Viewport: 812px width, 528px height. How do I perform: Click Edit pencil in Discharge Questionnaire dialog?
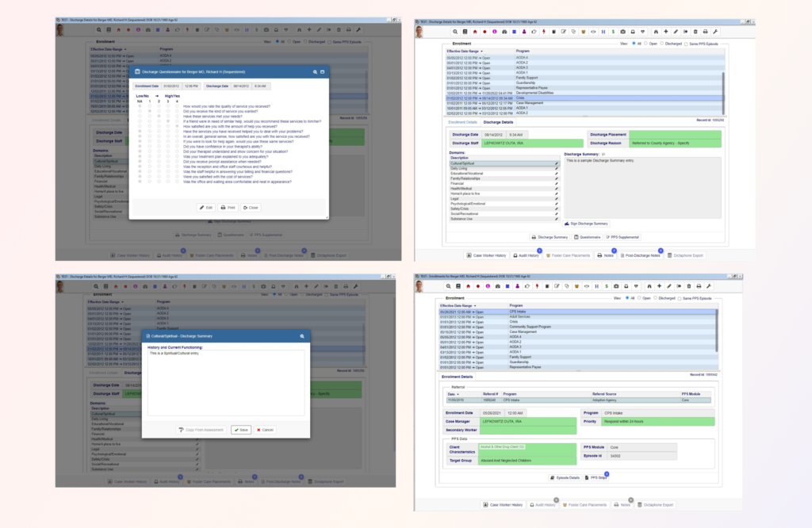pyautogui.click(x=205, y=207)
